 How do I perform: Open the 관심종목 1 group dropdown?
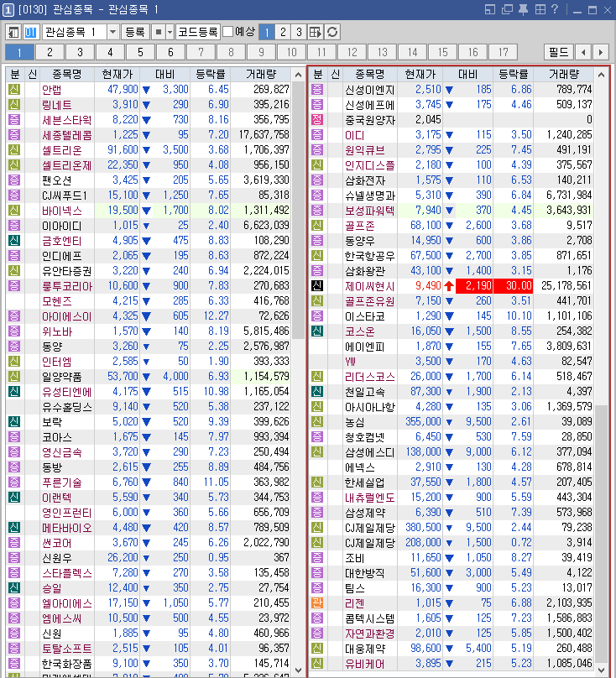coord(112,32)
